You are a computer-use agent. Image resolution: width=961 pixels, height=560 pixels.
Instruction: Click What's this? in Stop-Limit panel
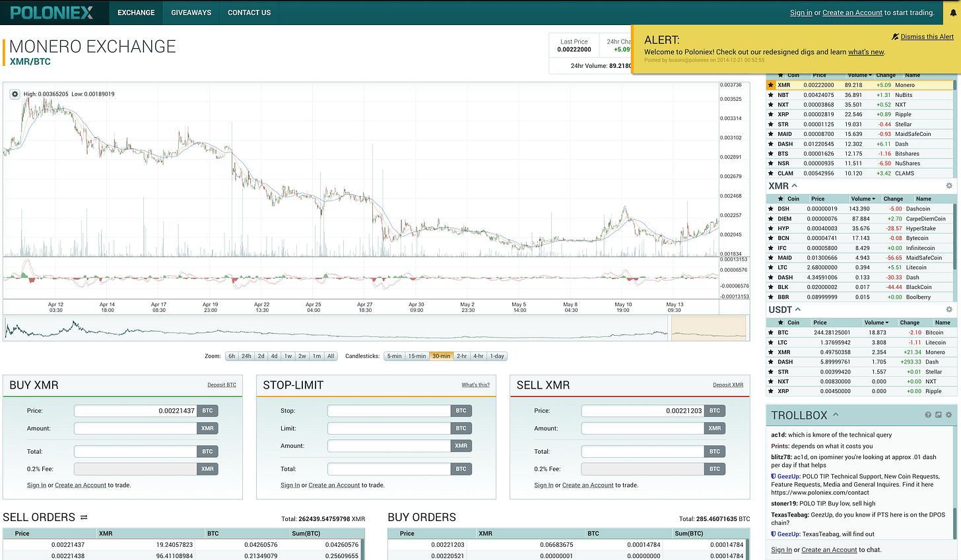(475, 385)
